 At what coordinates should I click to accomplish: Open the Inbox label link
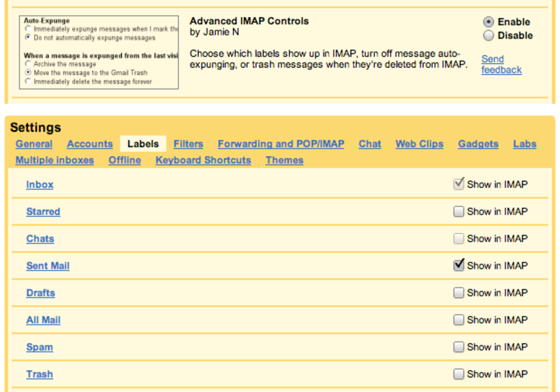(x=40, y=185)
